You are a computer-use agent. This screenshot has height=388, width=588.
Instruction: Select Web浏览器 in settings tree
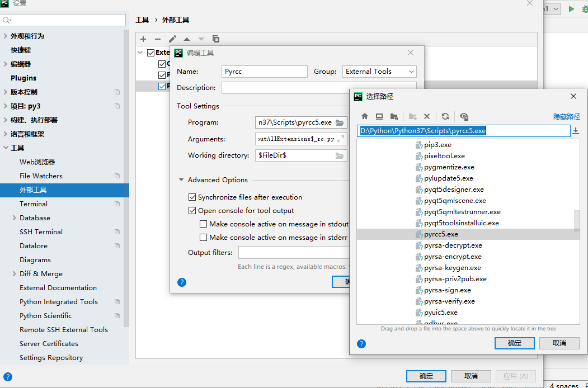tap(37, 162)
